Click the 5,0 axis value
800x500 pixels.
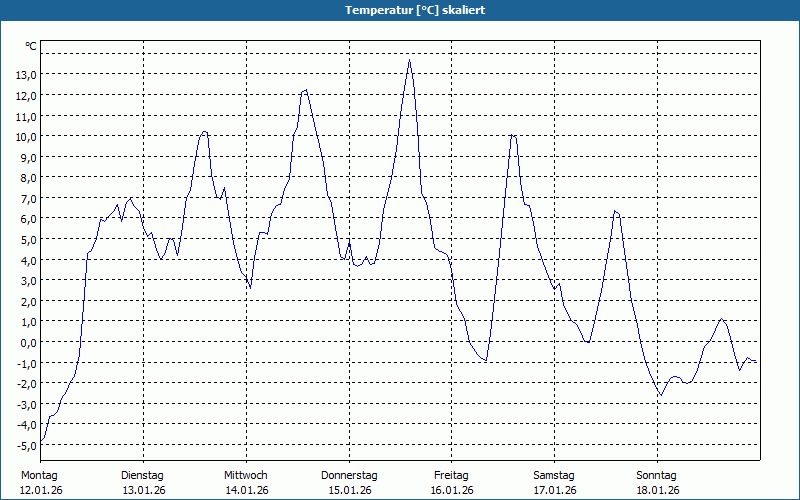[x=28, y=240]
